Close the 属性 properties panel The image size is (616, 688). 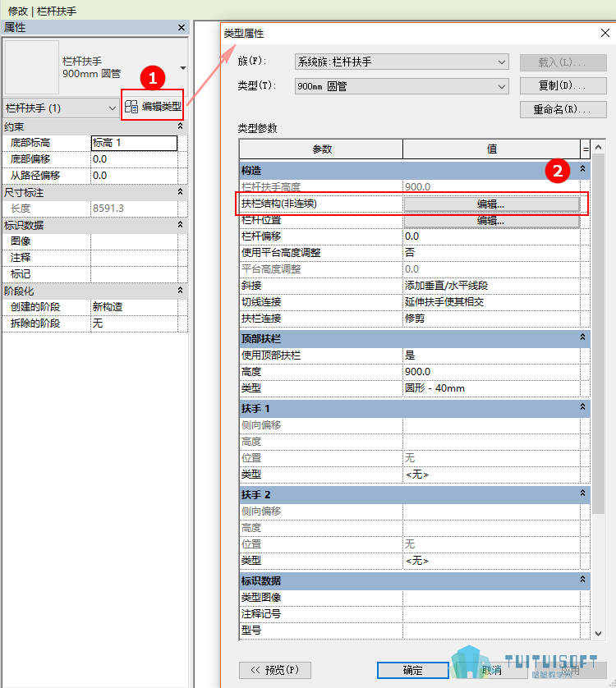click(182, 28)
